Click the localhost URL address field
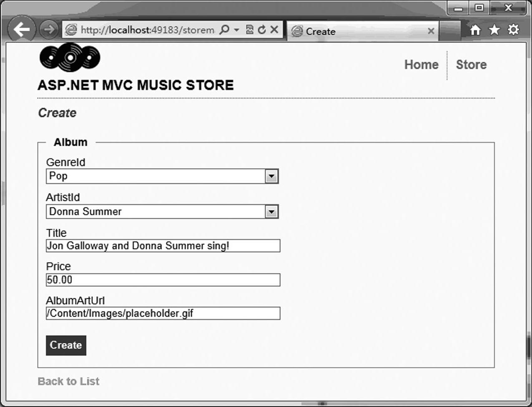The width and height of the screenshot is (532, 407). pos(148,30)
